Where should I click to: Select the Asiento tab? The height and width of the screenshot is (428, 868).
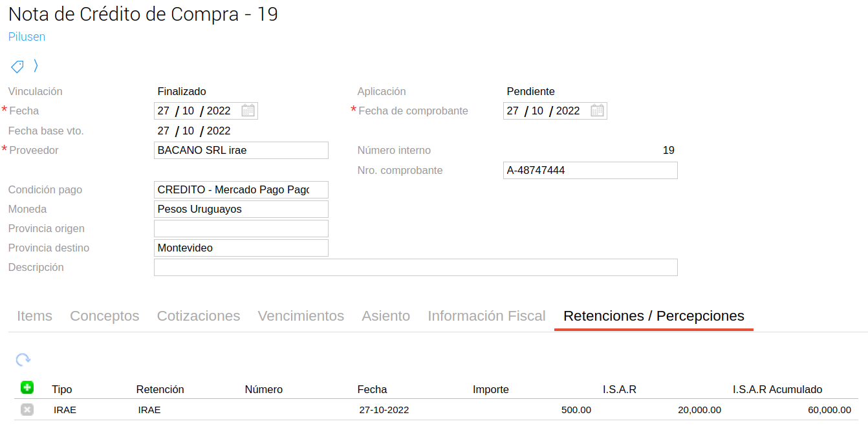point(386,316)
